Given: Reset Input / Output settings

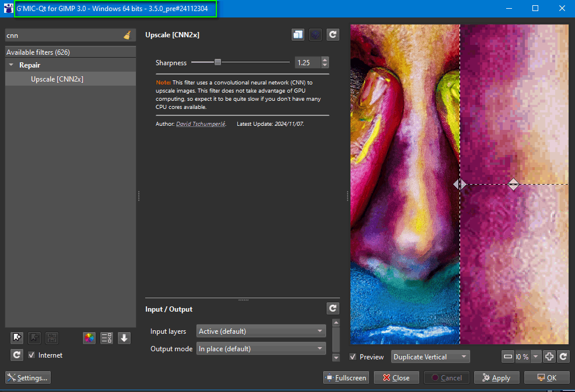Looking at the screenshot, I should (x=333, y=309).
